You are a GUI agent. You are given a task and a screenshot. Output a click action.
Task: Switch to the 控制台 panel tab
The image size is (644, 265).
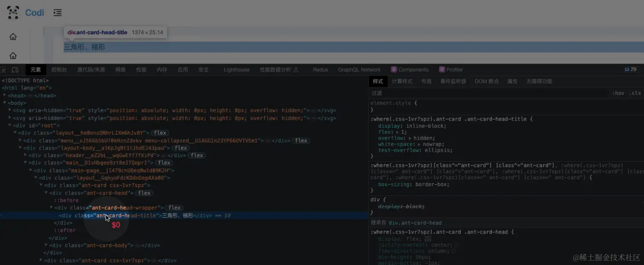coord(59,69)
